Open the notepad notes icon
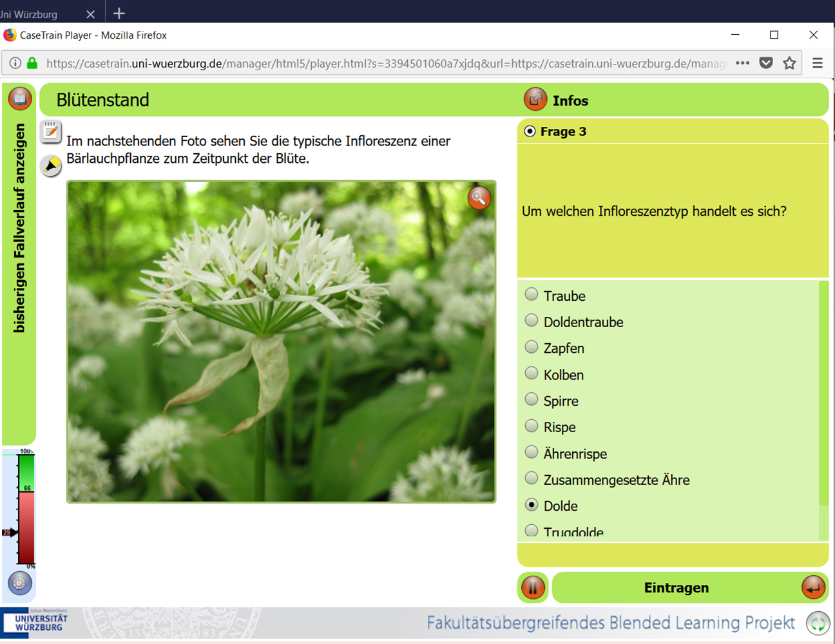The height and width of the screenshot is (644, 835). pos(51,131)
